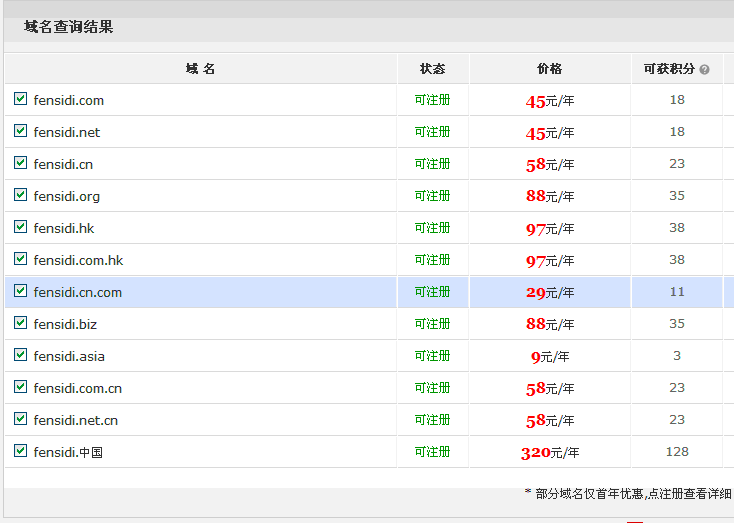
Task: Click the fensidi.asia domain name text
Action: (69, 356)
